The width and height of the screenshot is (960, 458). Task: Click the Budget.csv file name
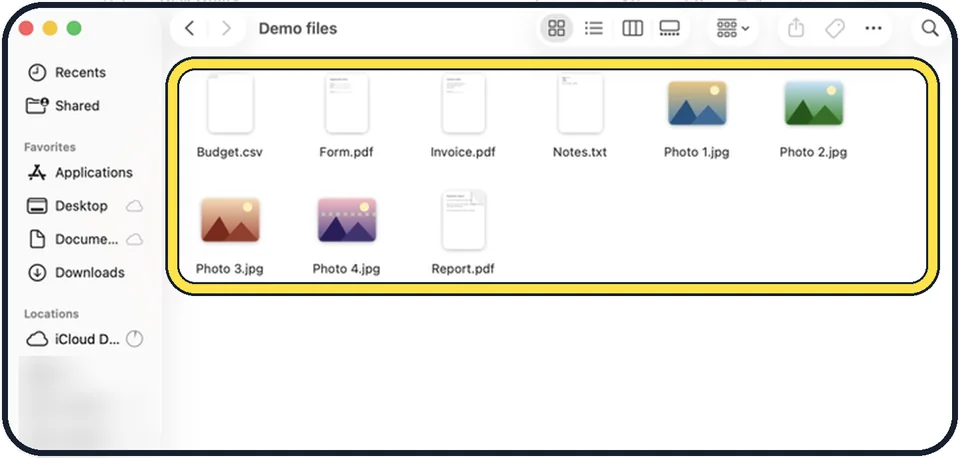pyautogui.click(x=230, y=152)
